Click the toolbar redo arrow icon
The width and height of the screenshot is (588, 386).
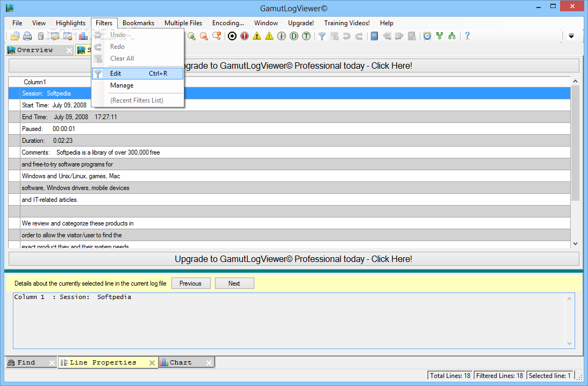pos(359,36)
